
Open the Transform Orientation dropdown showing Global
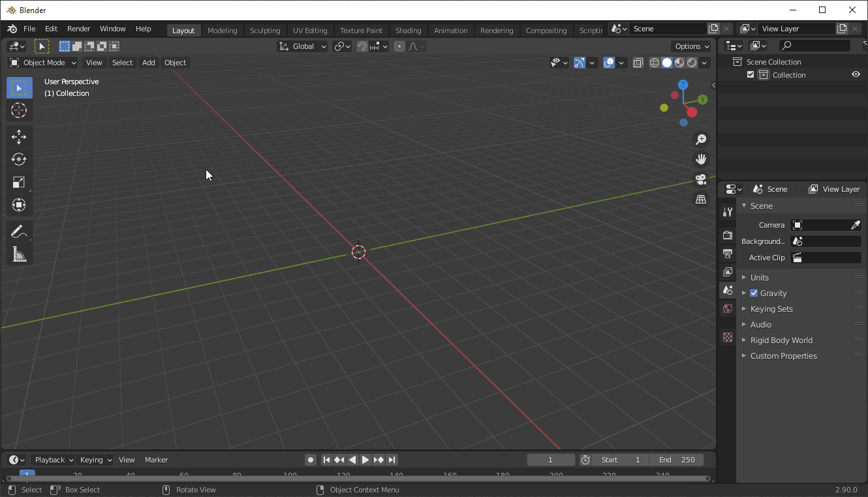pyautogui.click(x=302, y=46)
